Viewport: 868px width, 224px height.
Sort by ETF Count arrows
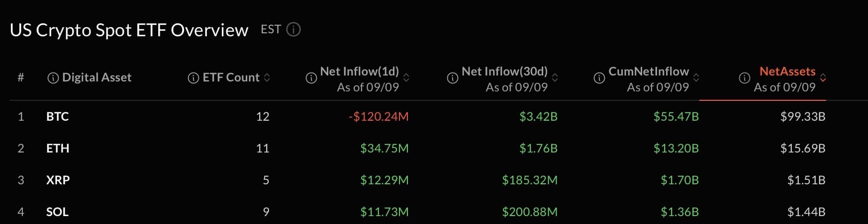pos(267,77)
